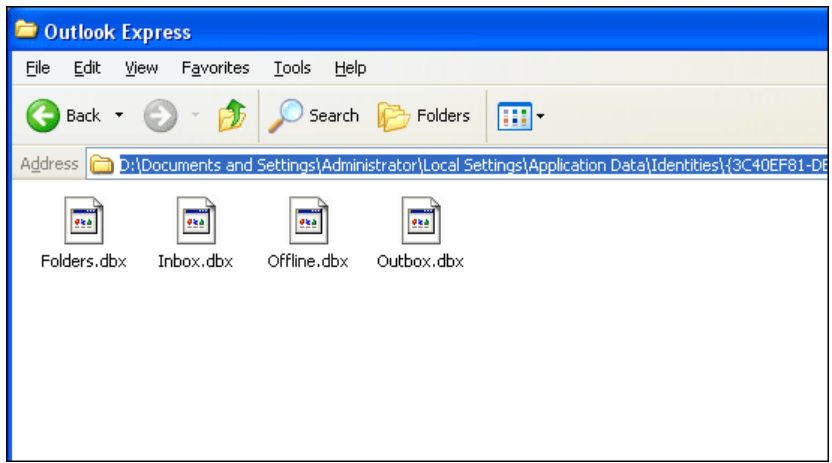Viewport: 832px width, 463px height.
Task: Open the Back history dropdown arrow
Action: coord(119,115)
